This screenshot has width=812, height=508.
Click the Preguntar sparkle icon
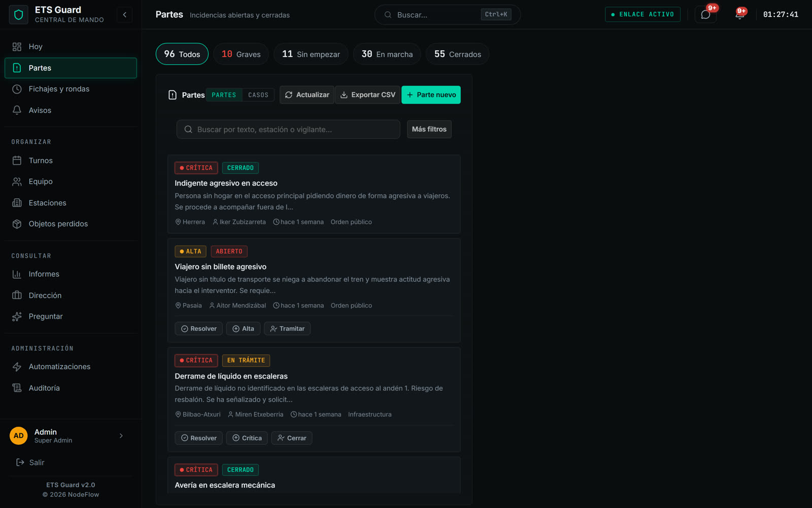pyautogui.click(x=17, y=316)
